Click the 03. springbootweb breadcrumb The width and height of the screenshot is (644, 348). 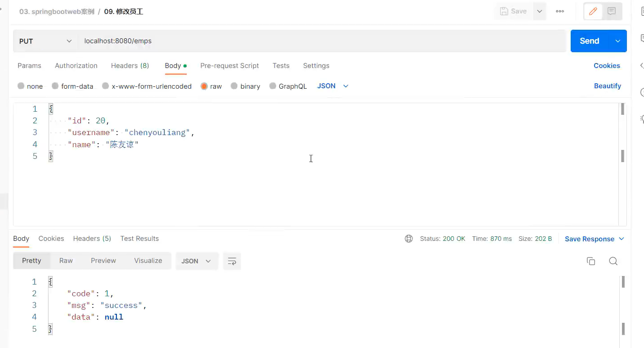coord(57,12)
